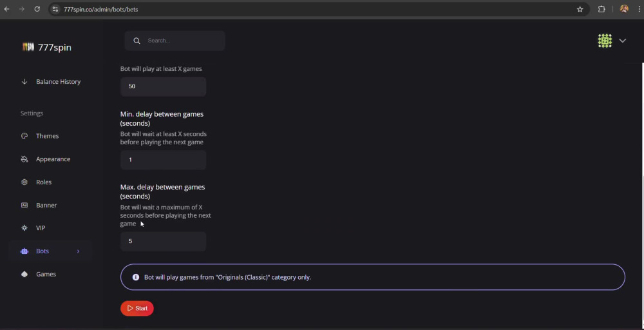Click the Originals (Classic) category notice text
The image size is (644, 330).
click(227, 277)
